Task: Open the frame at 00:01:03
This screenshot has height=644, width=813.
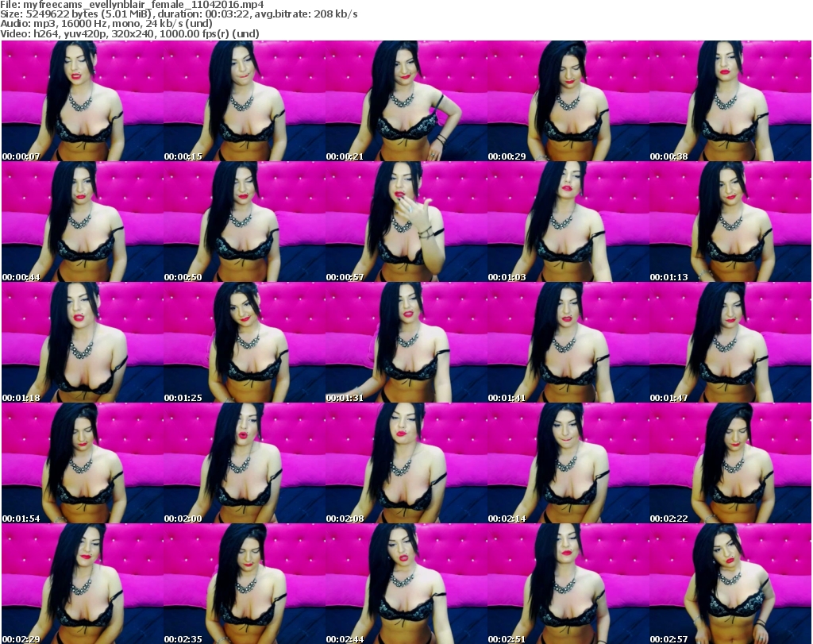Action: coord(568,222)
